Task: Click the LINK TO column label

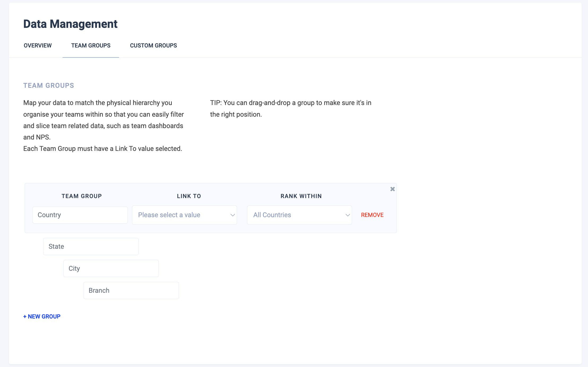Action: [x=189, y=196]
